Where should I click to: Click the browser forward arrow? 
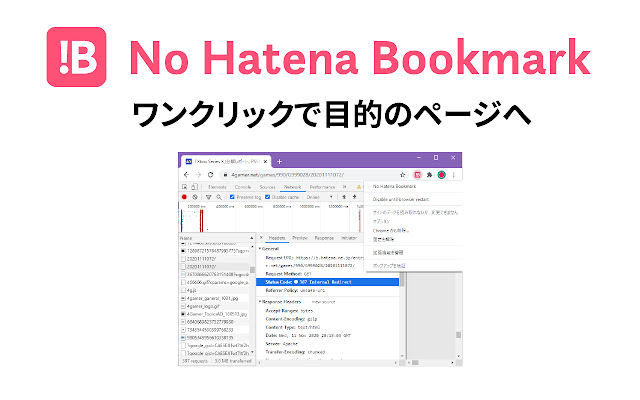pos(198,175)
